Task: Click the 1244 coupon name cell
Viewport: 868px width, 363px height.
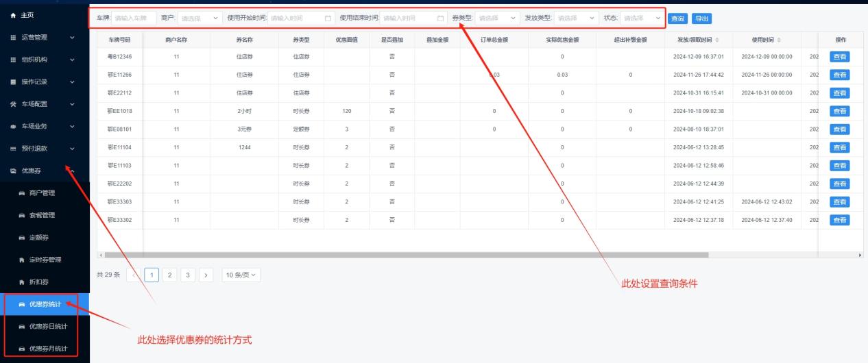Action: (x=245, y=147)
